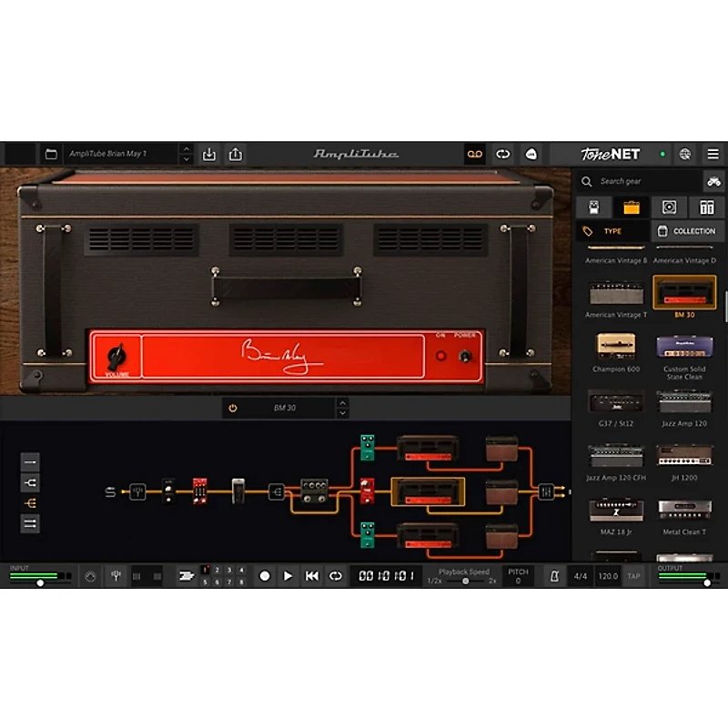
Task: Toggle the metronome icon
Action: [554, 576]
